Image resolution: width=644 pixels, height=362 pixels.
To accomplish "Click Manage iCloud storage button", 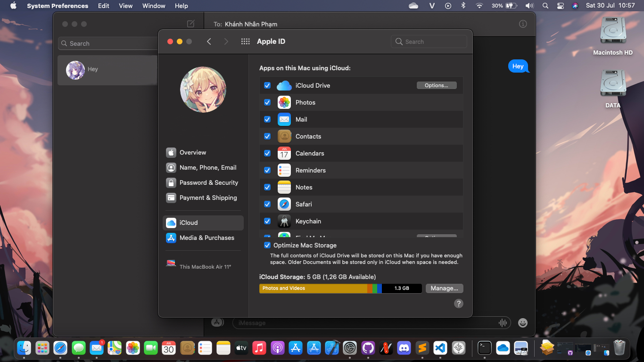I will (445, 288).
